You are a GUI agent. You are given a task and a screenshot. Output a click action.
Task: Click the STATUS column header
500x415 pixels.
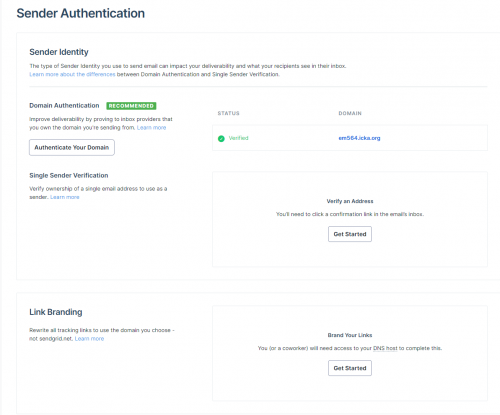229,113
